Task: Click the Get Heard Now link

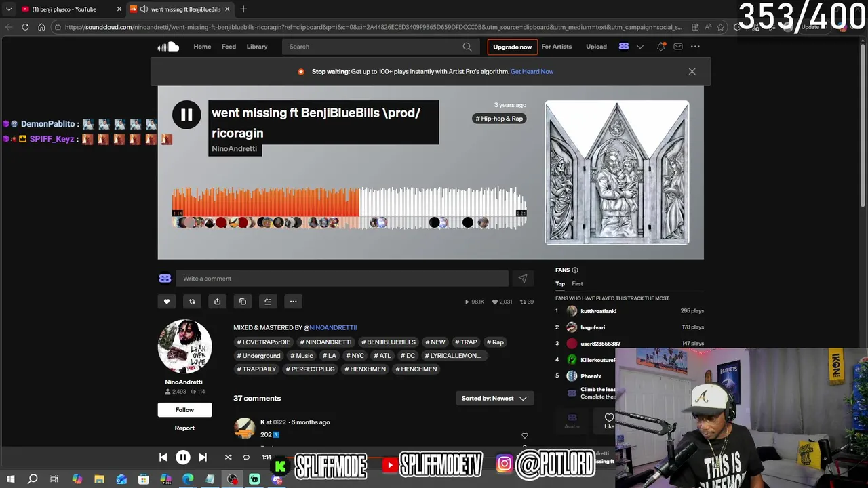Action: pos(532,71)
